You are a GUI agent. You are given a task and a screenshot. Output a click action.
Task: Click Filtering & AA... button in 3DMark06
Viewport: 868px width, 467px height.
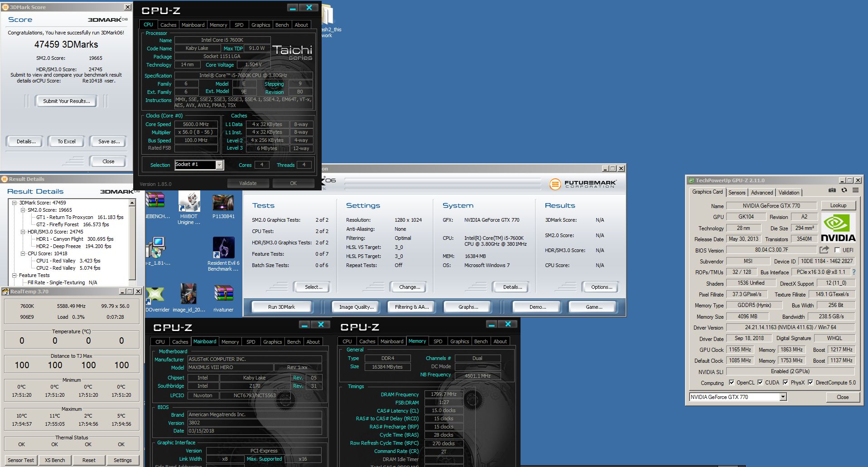(x=411, y=307)
